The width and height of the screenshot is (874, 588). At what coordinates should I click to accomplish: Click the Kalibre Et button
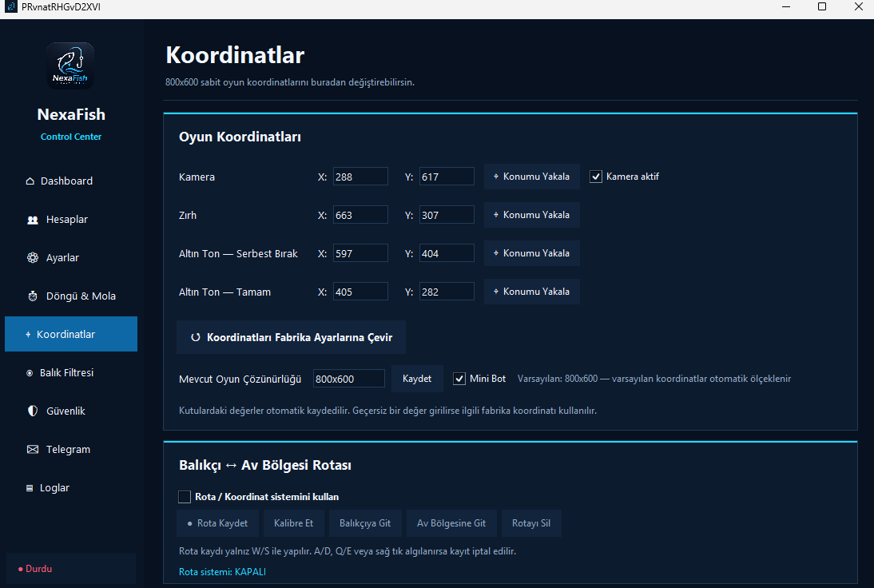(x=293, y=523)
